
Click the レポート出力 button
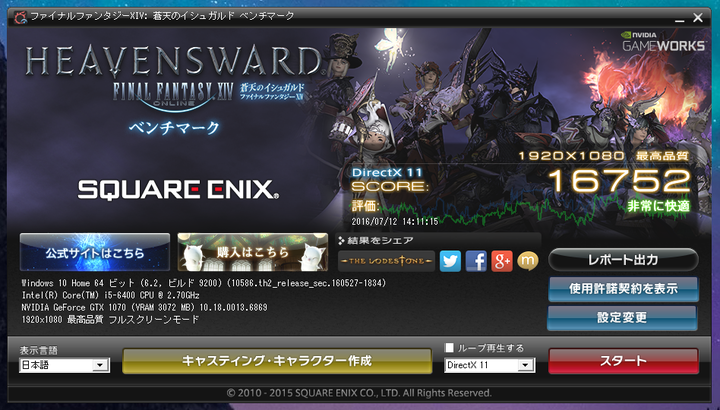(x=623, y=260)
